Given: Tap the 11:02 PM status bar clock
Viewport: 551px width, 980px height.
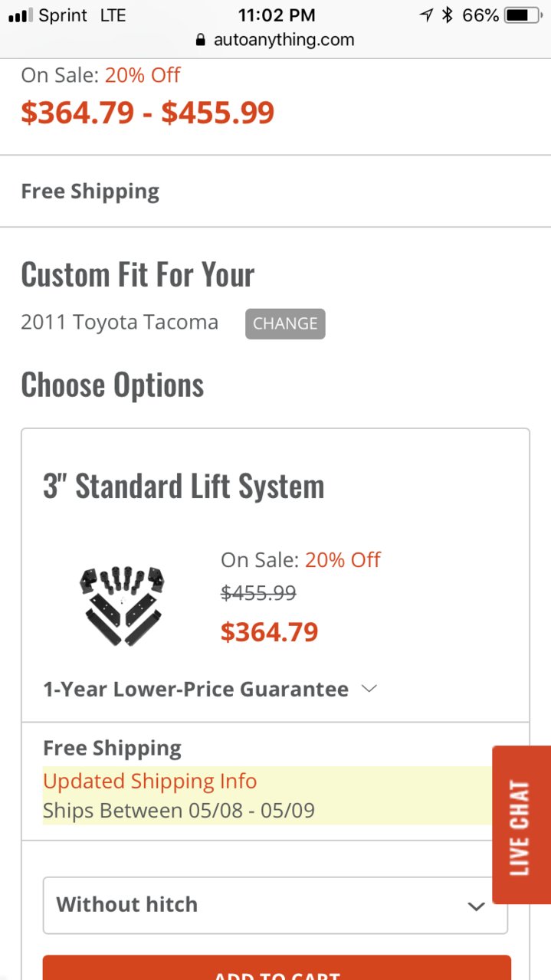Looking at the screenshot, I should coord(275,15).
